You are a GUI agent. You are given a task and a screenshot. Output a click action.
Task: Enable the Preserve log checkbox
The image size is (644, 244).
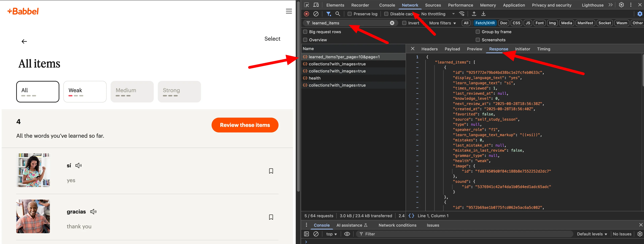(x=349, y=14)
